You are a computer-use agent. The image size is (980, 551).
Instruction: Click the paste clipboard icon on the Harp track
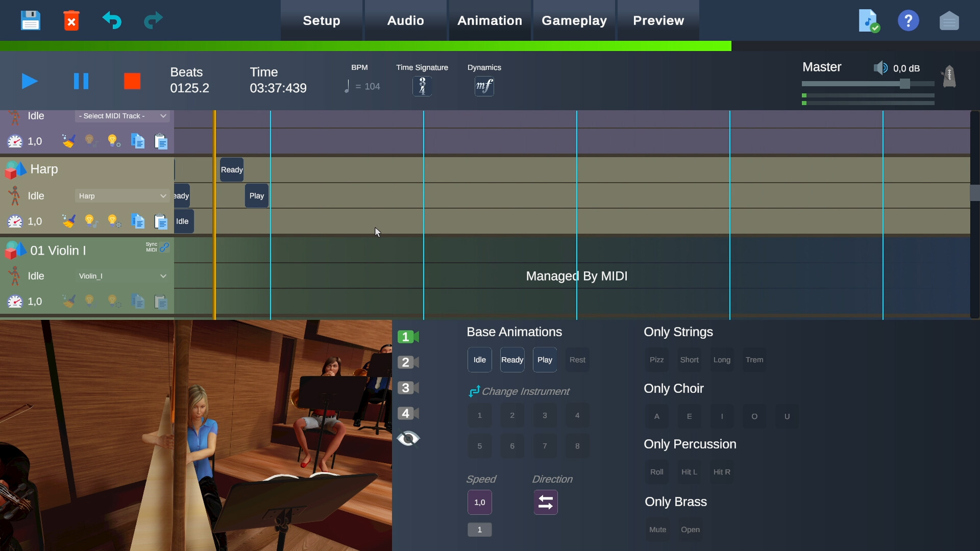click(160, 221)
